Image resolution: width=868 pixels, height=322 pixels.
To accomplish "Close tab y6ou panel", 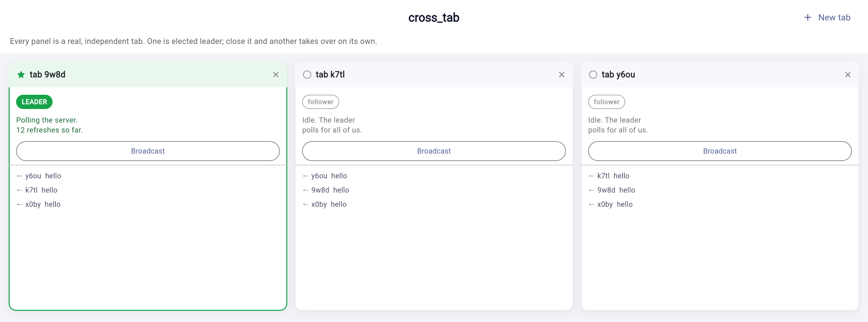I will pyautogui.click(x=848, y=75).
